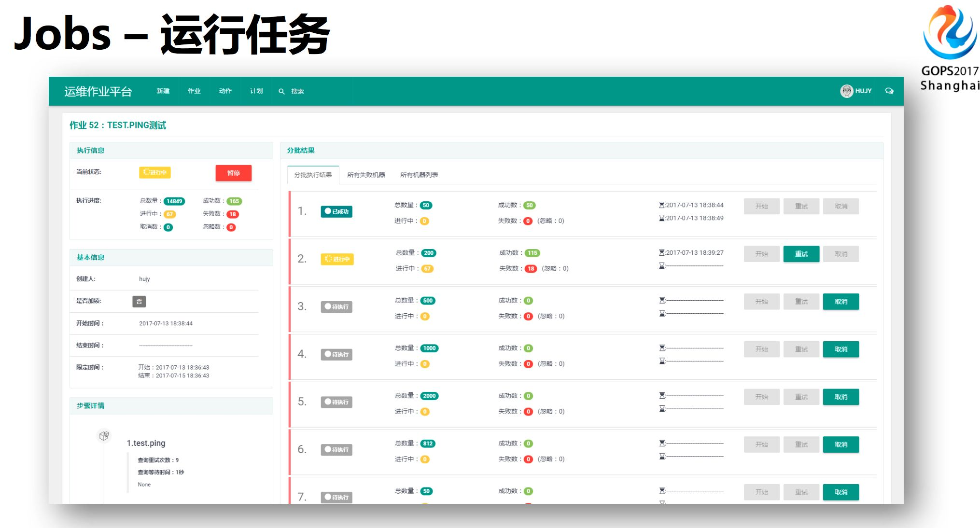Click the 进行中 badge of batch 2
This screenshot has width=980, height=528.
337,259
